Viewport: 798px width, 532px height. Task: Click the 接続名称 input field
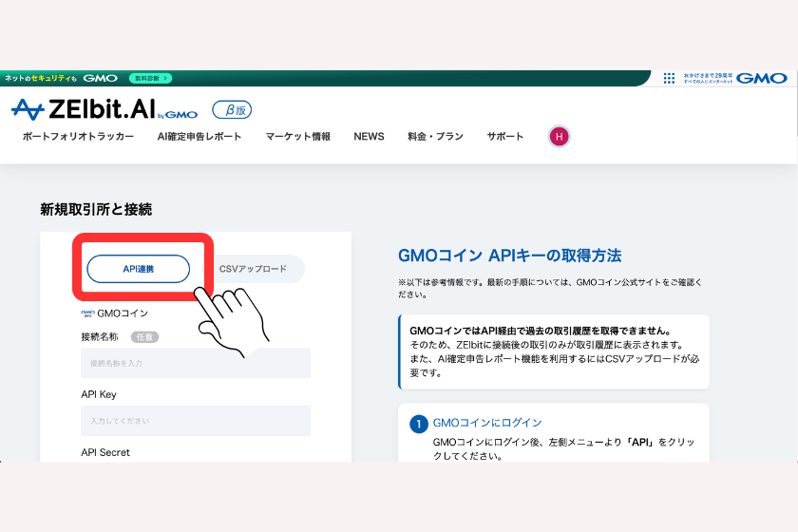(x=195, y=363)
